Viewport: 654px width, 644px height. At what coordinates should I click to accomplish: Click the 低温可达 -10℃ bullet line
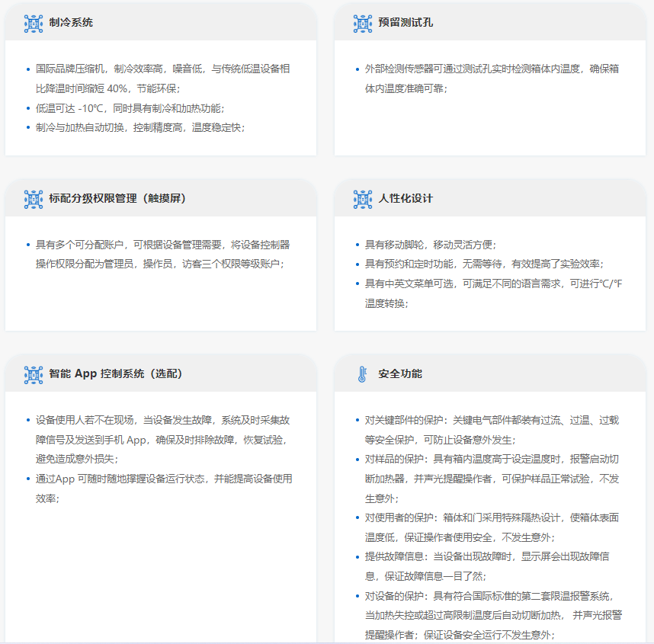[130, 108]
